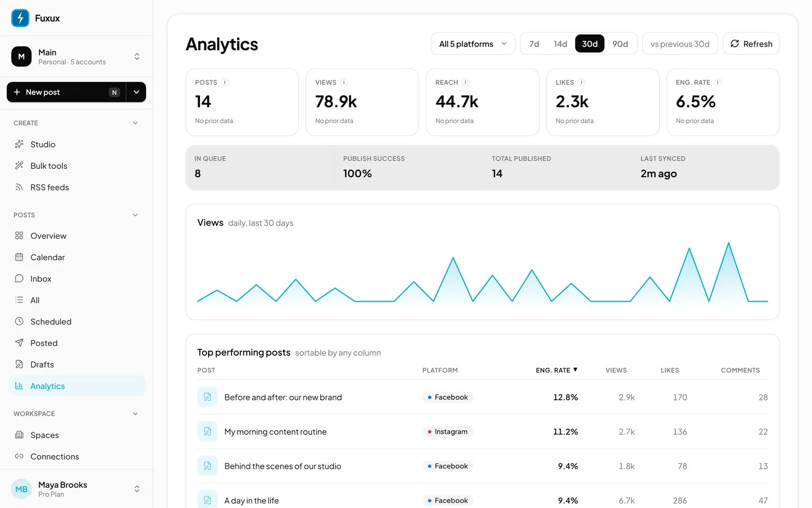Click info icon next to ENG. RATE metric
This screenshot has width=812, height=508.
pyautogui.click(x=718, y=82)
